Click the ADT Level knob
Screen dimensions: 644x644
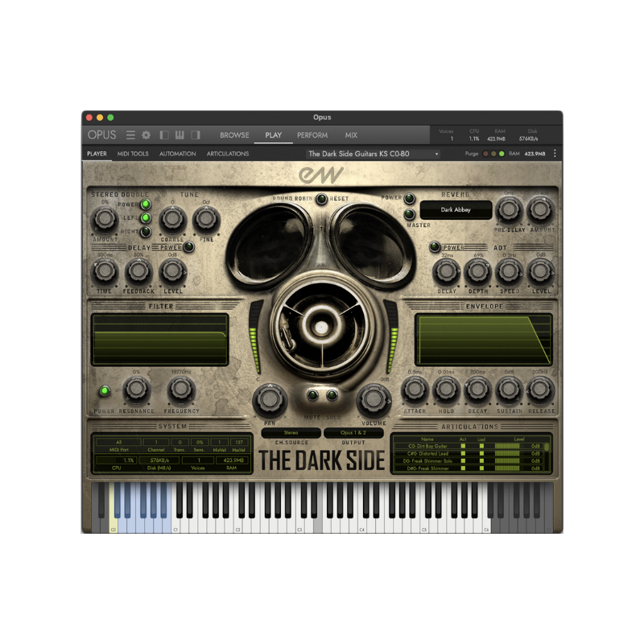pos(540,271)
